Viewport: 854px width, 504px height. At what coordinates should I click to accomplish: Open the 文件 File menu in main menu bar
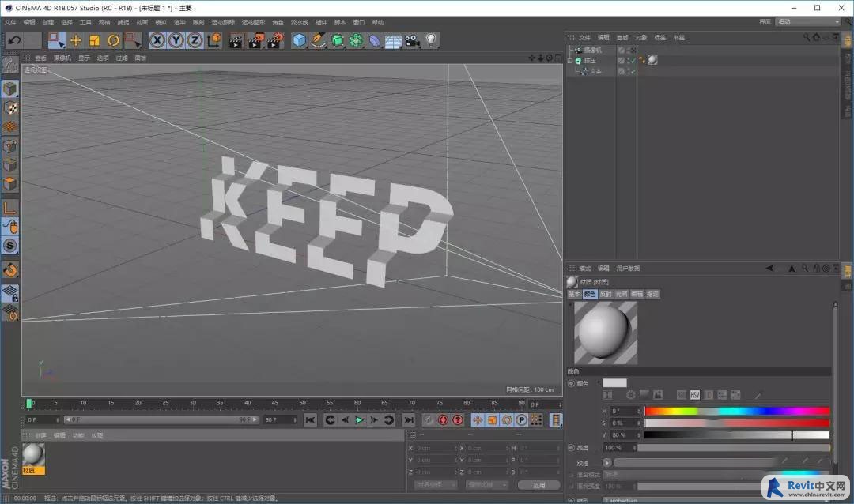10,22
